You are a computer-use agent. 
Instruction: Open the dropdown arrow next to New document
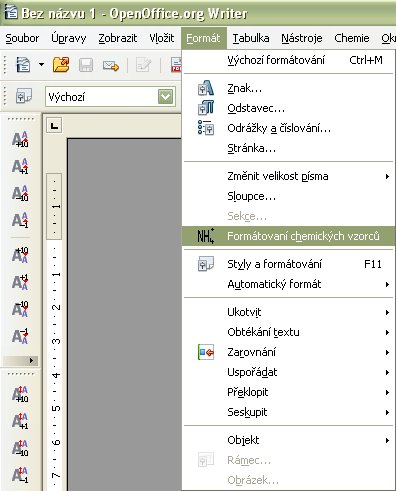[41, 64]
